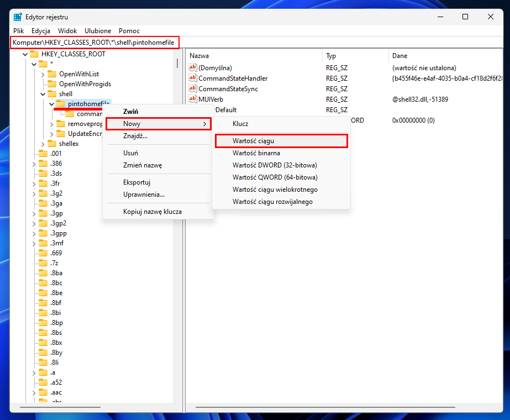Collapse the HKEY_CLASSES_ROOT tree node
The width and height of the screenshot is (510, 420).
pos(25,54)
